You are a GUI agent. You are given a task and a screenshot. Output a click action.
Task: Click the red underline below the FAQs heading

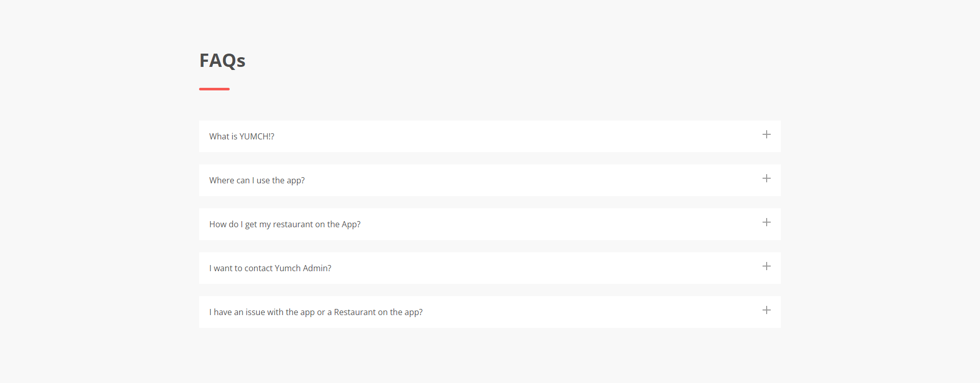point(214,89)
